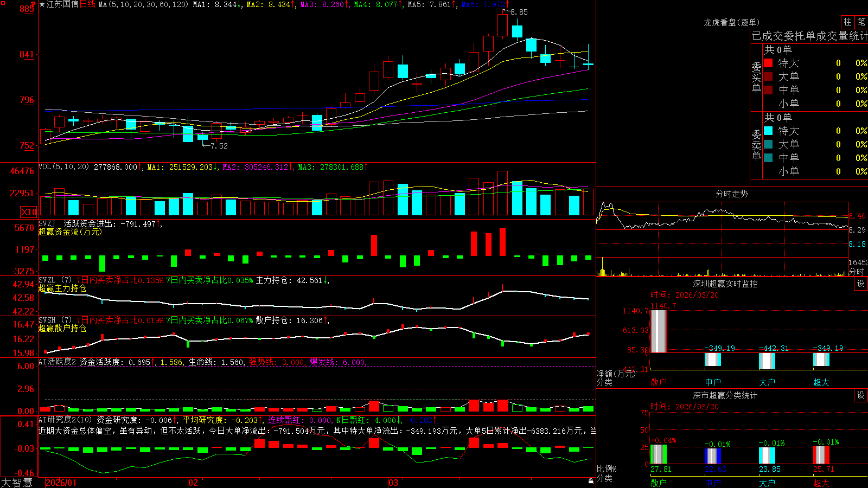Image resolution: width=868 pixels, height=488 pixels.
Task: Select 大户 category in 深市超赢分类统计 chart
Action: [767, 483]
